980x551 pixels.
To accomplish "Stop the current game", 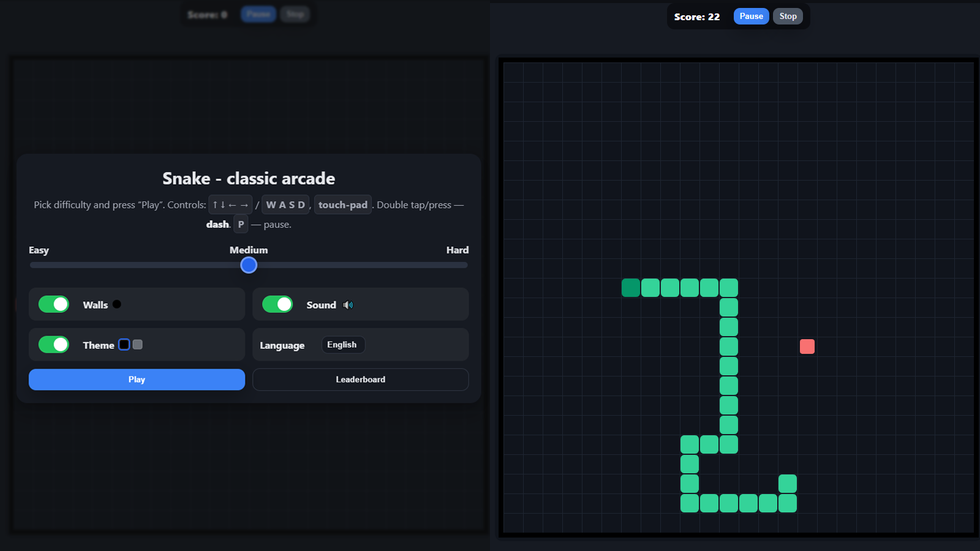I will click(788, 16).
